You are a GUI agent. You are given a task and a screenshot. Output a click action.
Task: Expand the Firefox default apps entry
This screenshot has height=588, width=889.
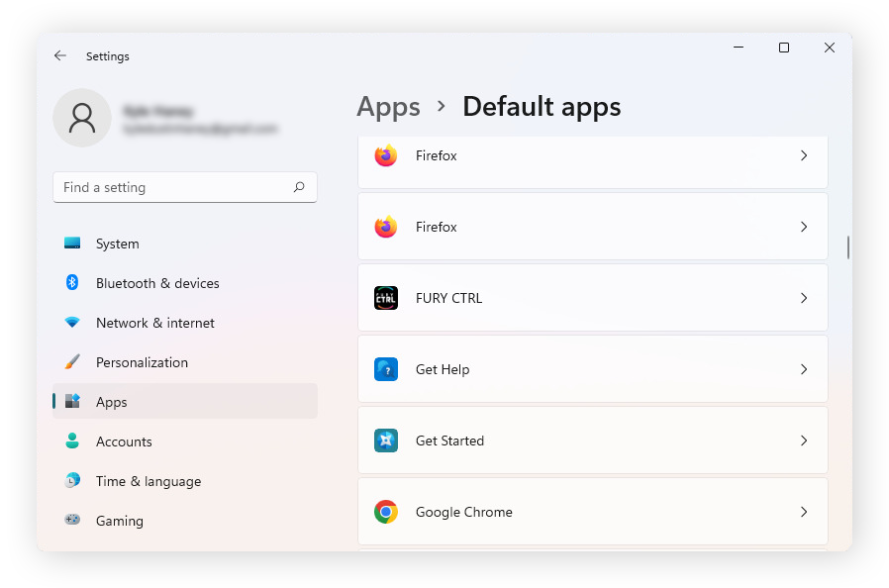pos(804,155)
